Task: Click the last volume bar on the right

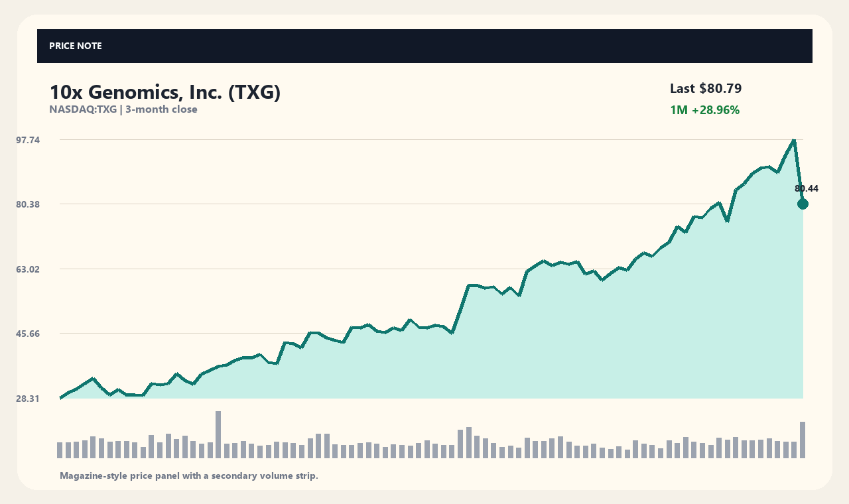Action: pyautogui.click(x=803, y=440)
